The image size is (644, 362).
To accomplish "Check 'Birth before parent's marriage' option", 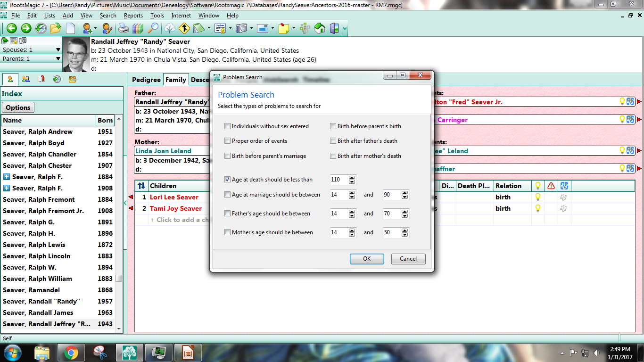I will click(228, 156).
